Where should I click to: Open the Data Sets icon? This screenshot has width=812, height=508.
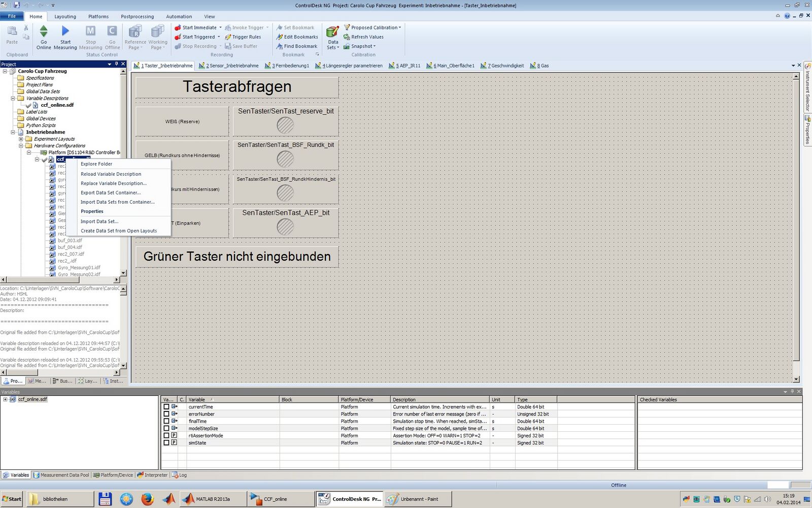[332, 33]
